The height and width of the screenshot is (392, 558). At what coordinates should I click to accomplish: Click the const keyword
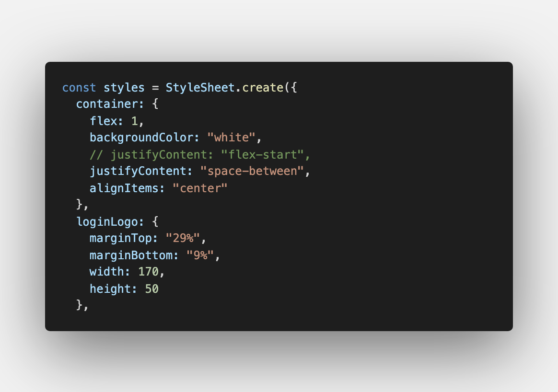(79, 88)
